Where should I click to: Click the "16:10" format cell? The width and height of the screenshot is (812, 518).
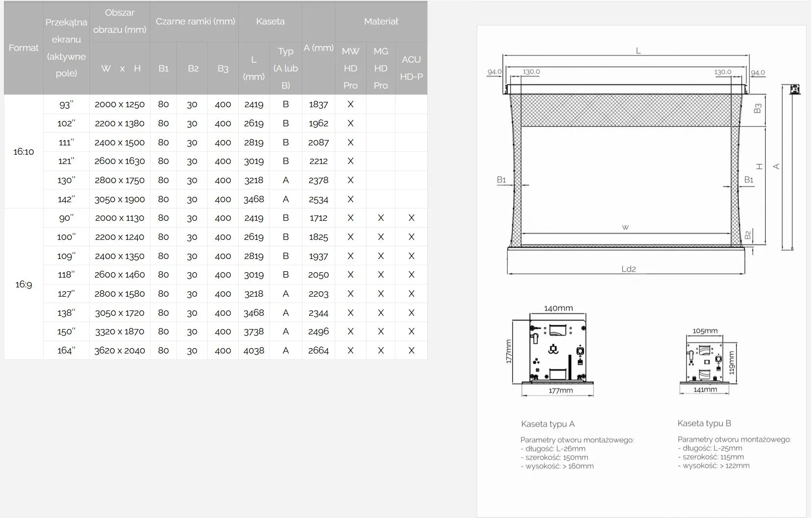(24, 152)
